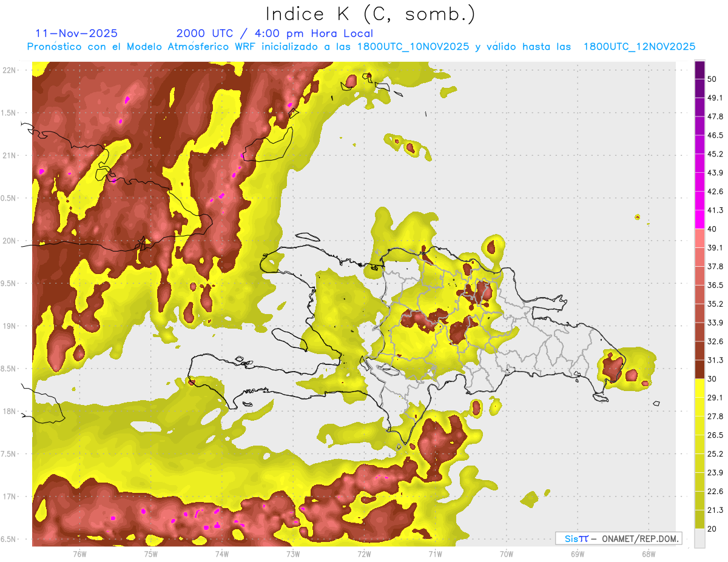Click the colorbar value label 46.5
This screenshot has width=728, height=562.
coord(715,135)
